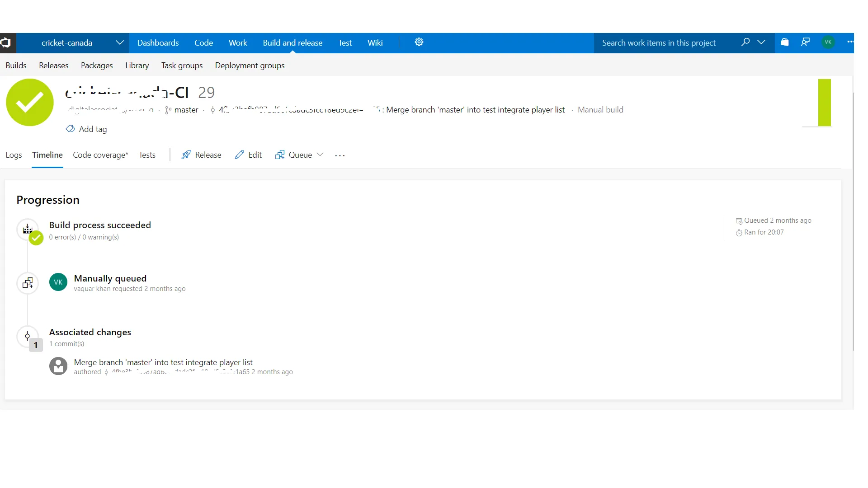The image size is (868, 488).
Task: Open the settings gear icon
Action: pyautogui.click(x=419, y=42)
